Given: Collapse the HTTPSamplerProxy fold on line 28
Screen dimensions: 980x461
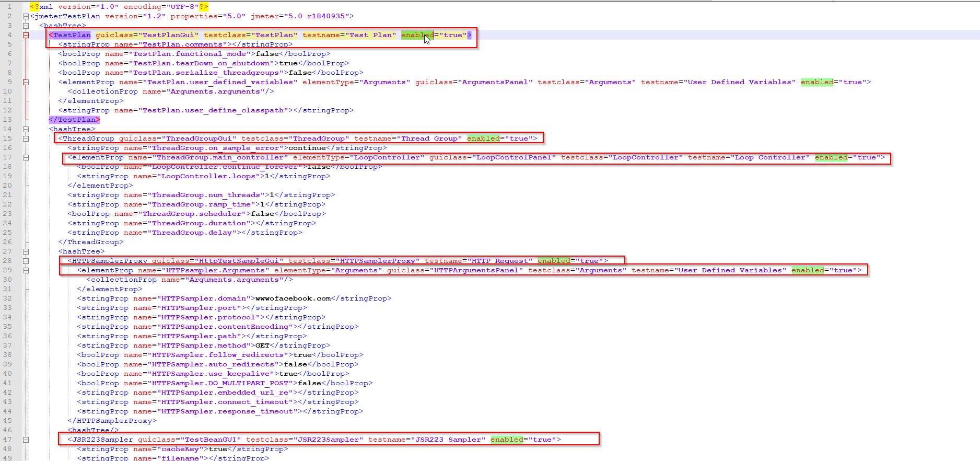Looking at the screenshot, I should [26, 261].
